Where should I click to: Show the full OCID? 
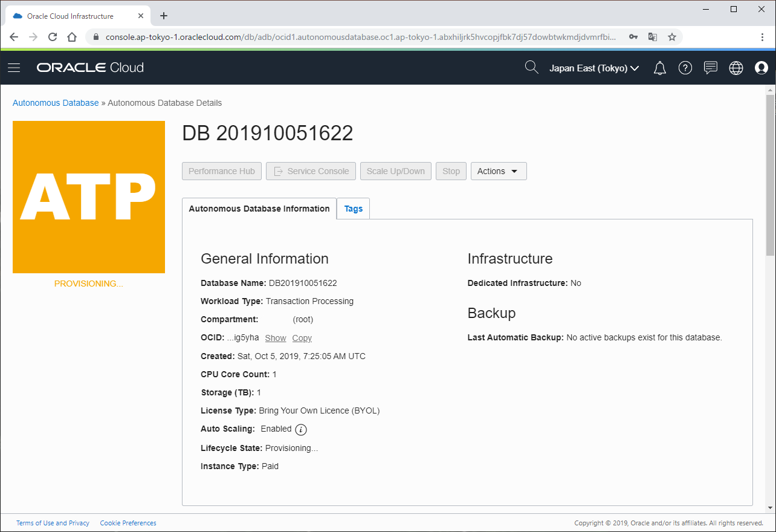(x=276, y=338)
